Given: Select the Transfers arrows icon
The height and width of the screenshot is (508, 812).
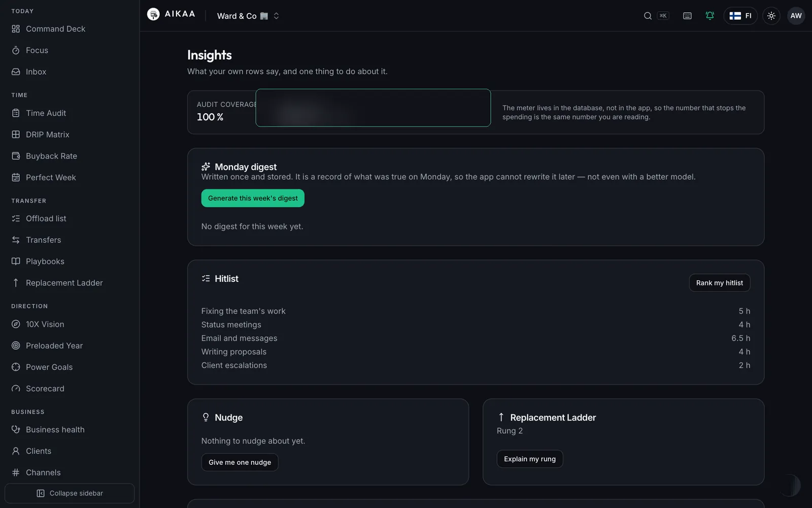Looking at the screenshot, I should (16, 240).
